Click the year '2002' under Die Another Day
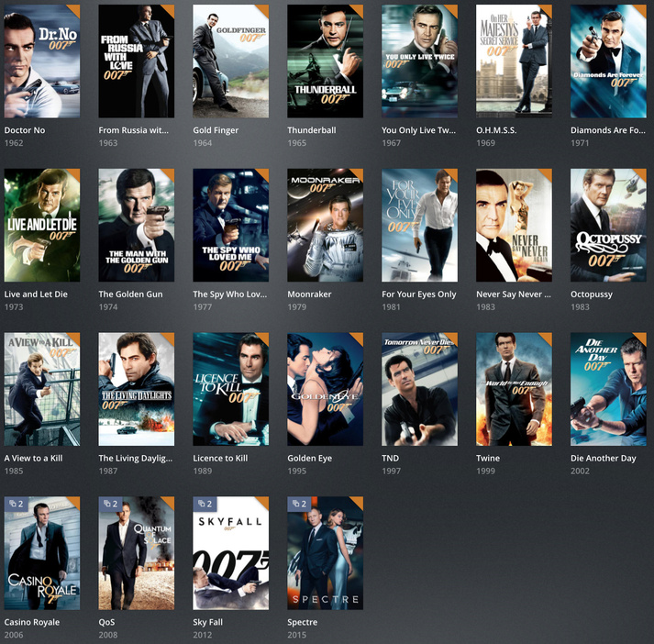This screenshot has width=654, height=644. (581, 471)
